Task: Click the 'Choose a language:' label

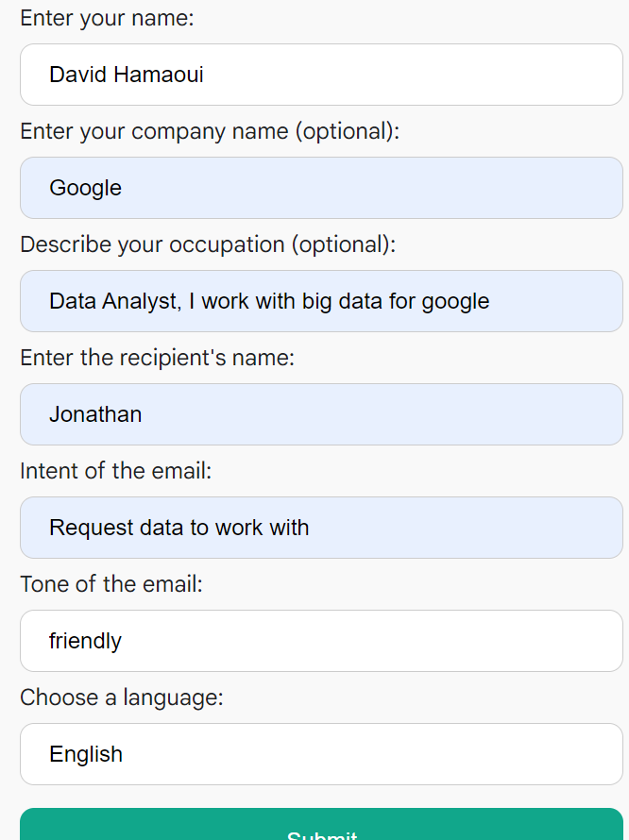Action: click(121, 698)
